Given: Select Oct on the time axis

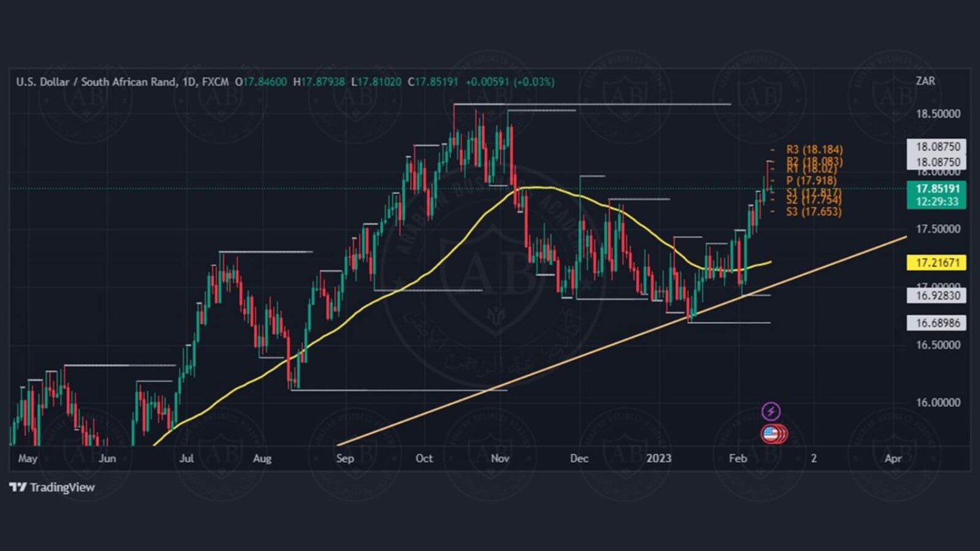Looking at the screenshot, I should (424, 458).
